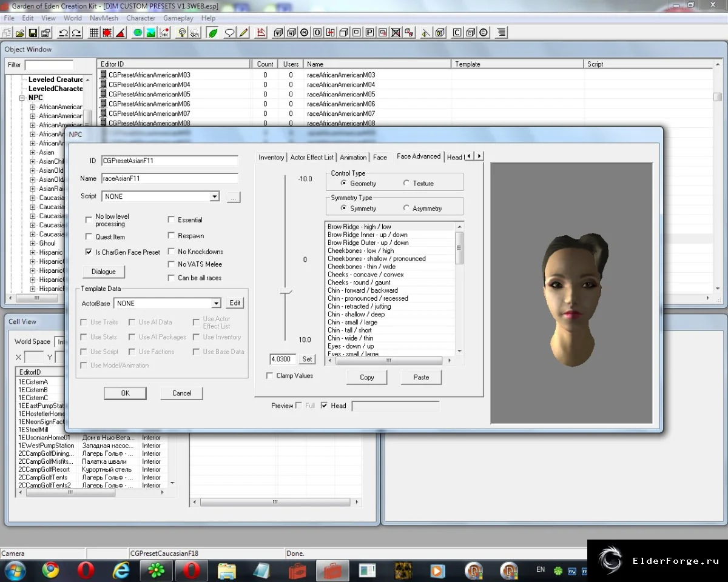Click the OK button in NPC dialog
Screen dimensions: 728x582
(125, 393)
